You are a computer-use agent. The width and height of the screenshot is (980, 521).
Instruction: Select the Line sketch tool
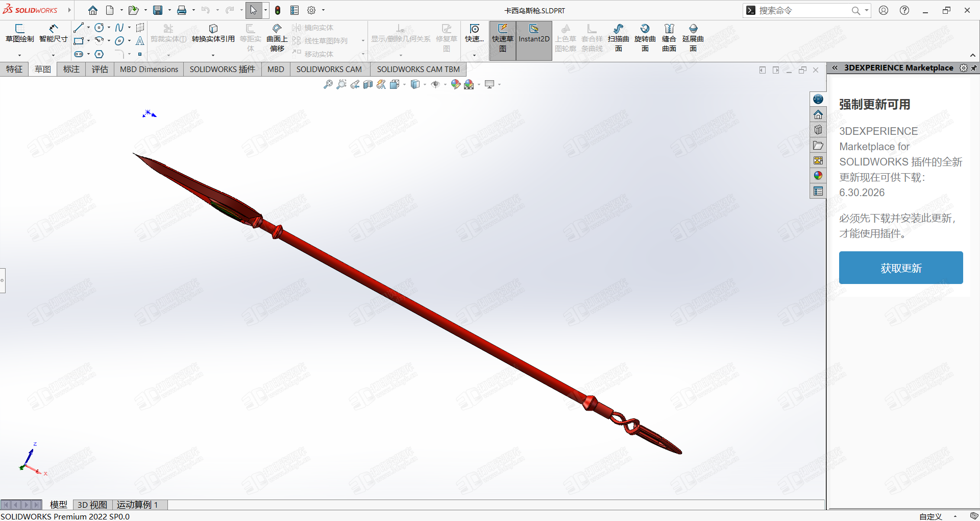click(79, 28)
